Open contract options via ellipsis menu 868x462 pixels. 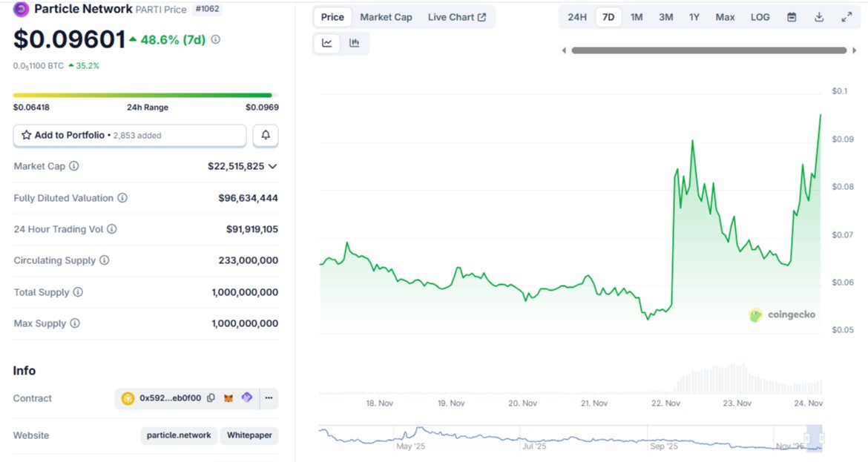tap(269, 398)
